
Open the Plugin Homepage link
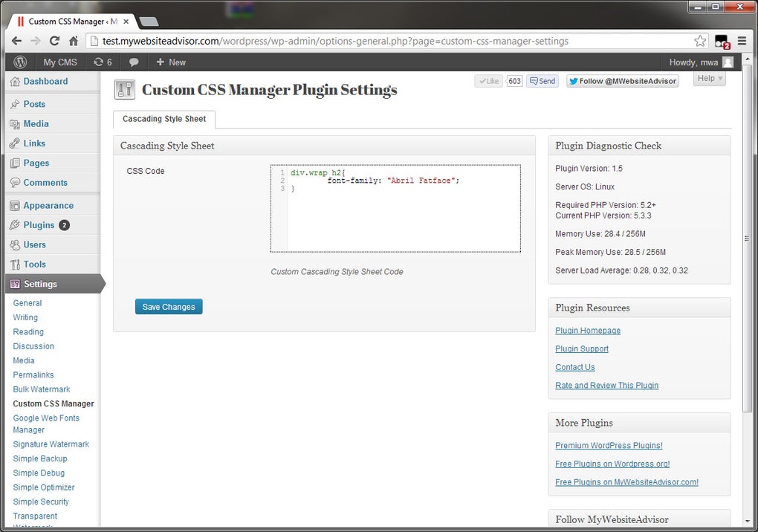(587, 330)
